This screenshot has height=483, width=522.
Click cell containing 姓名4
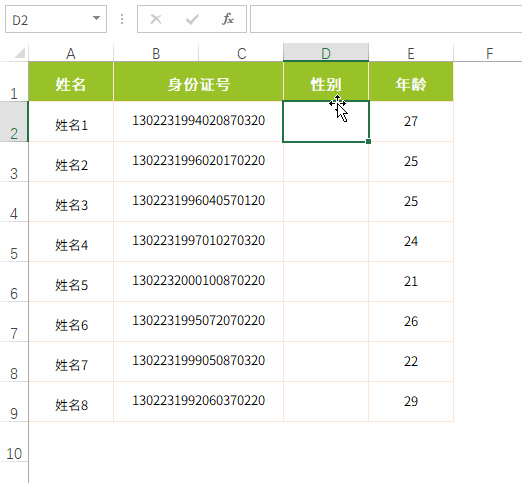[71, 242]
